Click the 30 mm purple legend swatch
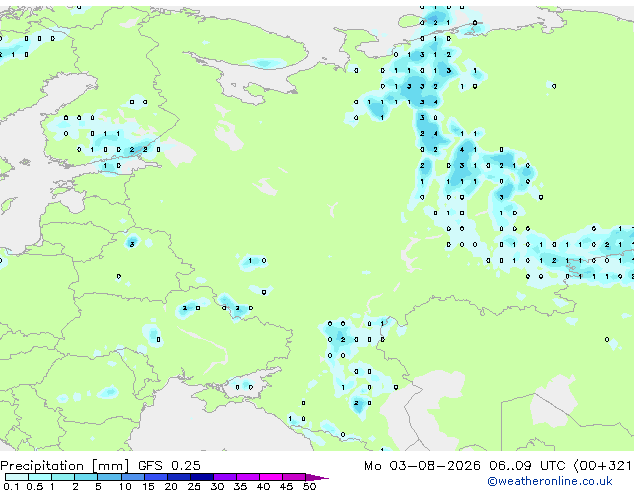 (x=225, y=477)
